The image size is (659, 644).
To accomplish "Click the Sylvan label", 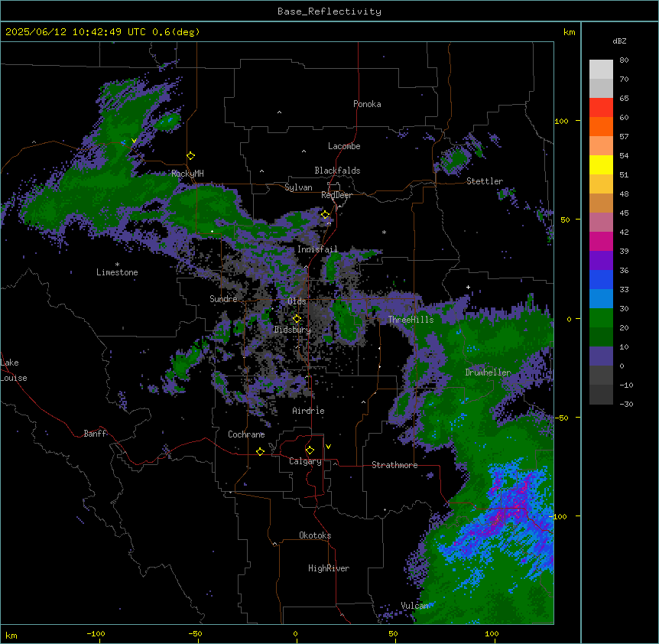I will point(298,187).
